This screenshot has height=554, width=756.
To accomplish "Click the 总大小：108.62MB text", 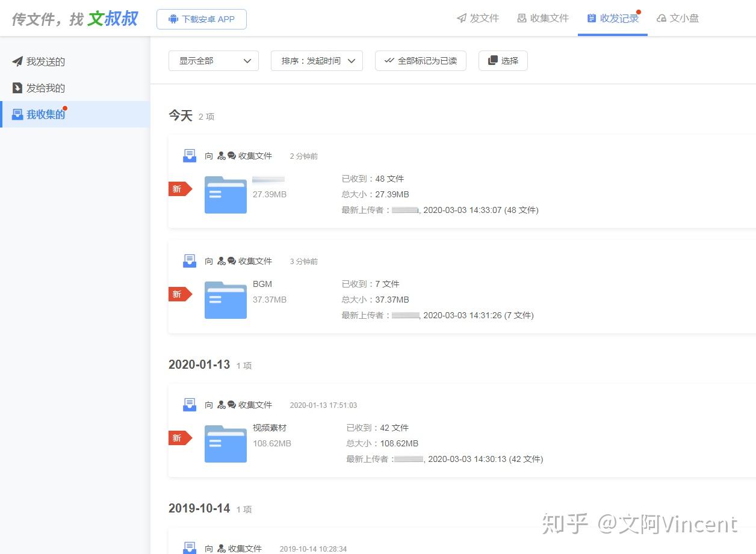I will coord(382,443).
